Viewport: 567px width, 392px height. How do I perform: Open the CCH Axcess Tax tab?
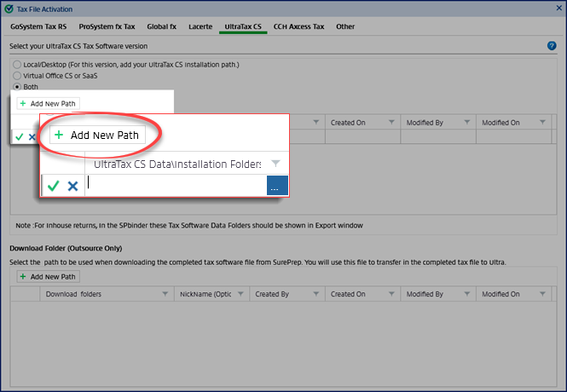tap(298, 26)
